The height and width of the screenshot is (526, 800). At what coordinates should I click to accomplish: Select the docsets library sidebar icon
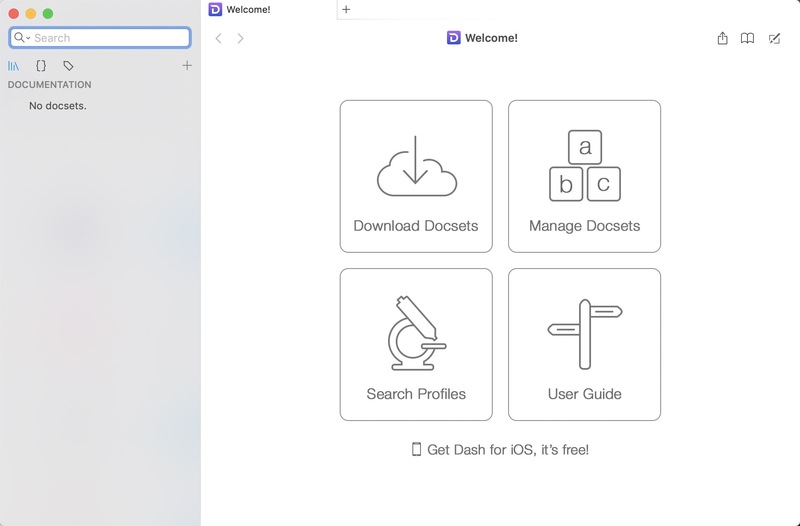pos(13,66)
